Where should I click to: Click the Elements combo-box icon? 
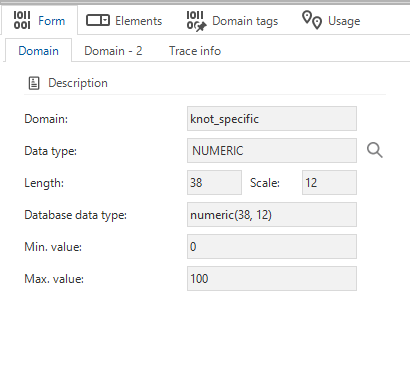[x=98, y=20]
